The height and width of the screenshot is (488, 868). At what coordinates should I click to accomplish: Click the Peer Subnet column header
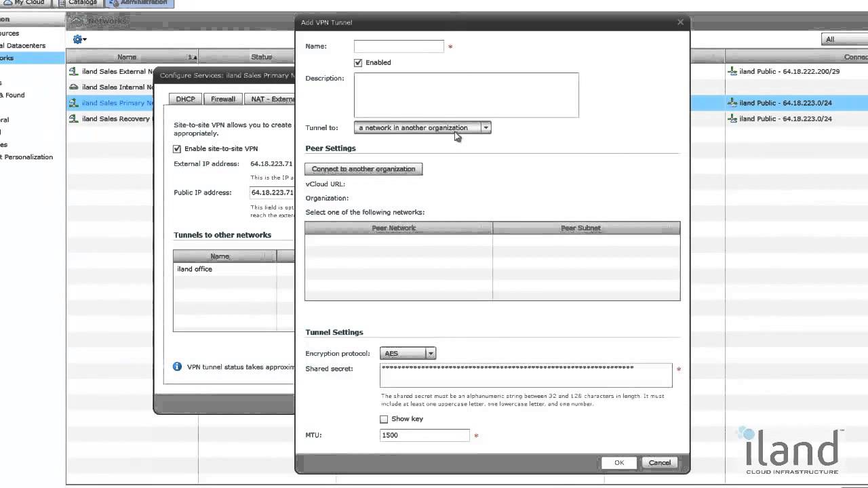[586, 228]
